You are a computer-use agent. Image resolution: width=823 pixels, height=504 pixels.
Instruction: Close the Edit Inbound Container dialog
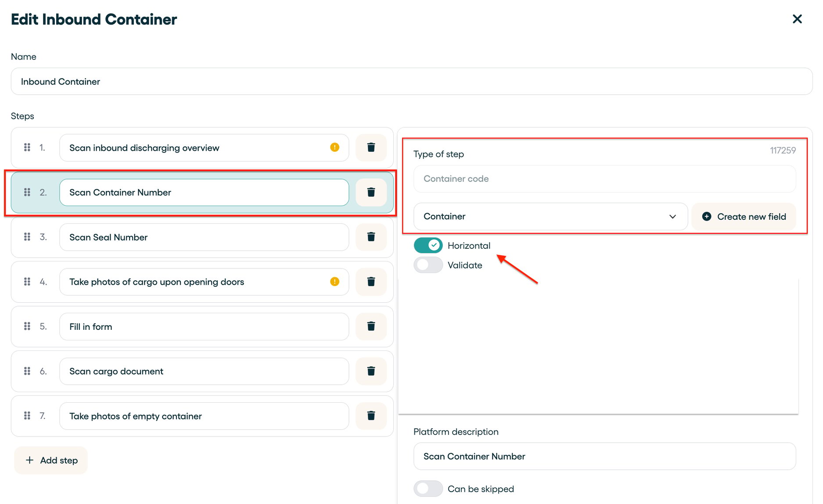click(797, 19)
